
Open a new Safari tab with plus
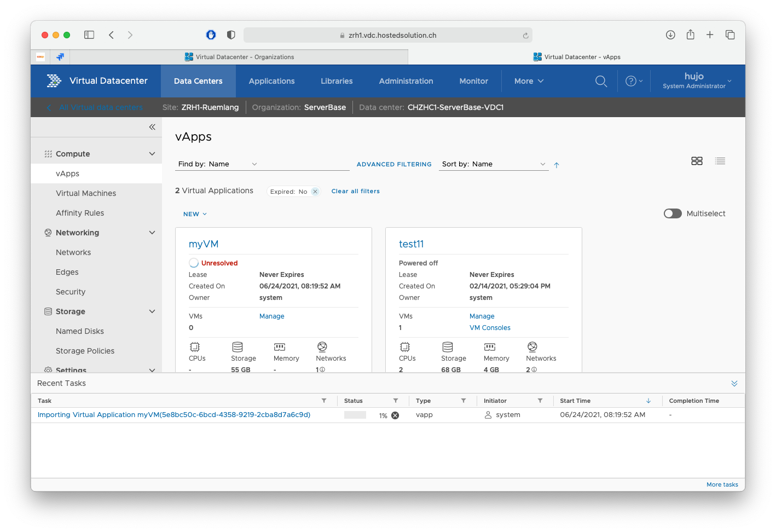(710, 35)
